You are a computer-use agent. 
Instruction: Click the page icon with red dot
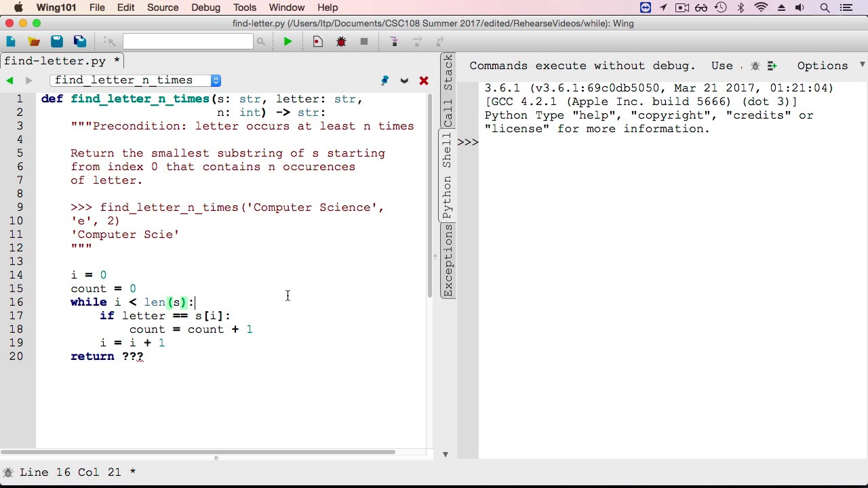click(x=317, y=42)
